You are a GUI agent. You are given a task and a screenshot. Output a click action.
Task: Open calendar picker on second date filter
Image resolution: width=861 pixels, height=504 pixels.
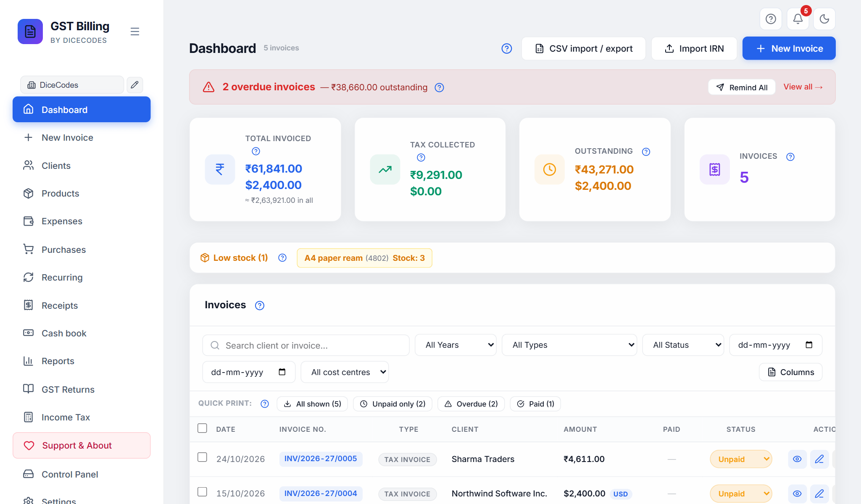coord(282,372)
